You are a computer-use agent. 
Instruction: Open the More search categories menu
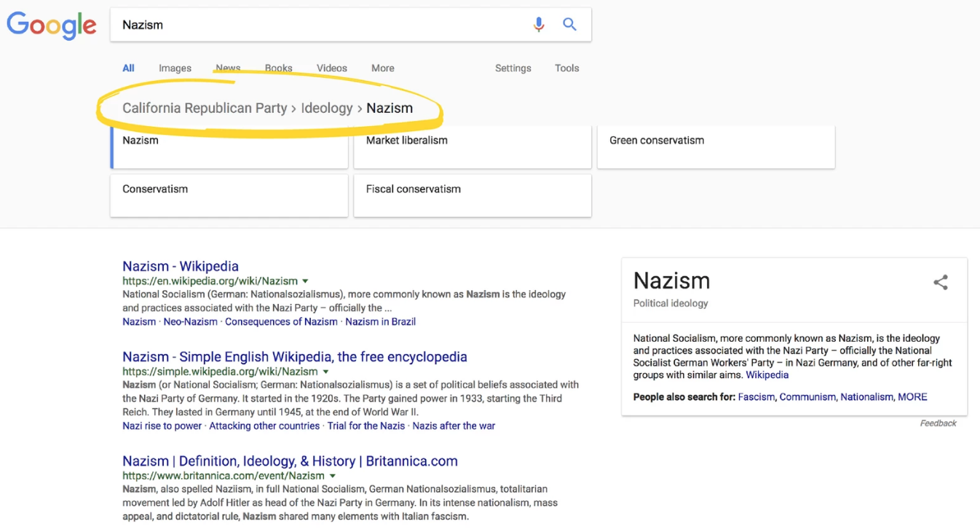tap(382, 68)
